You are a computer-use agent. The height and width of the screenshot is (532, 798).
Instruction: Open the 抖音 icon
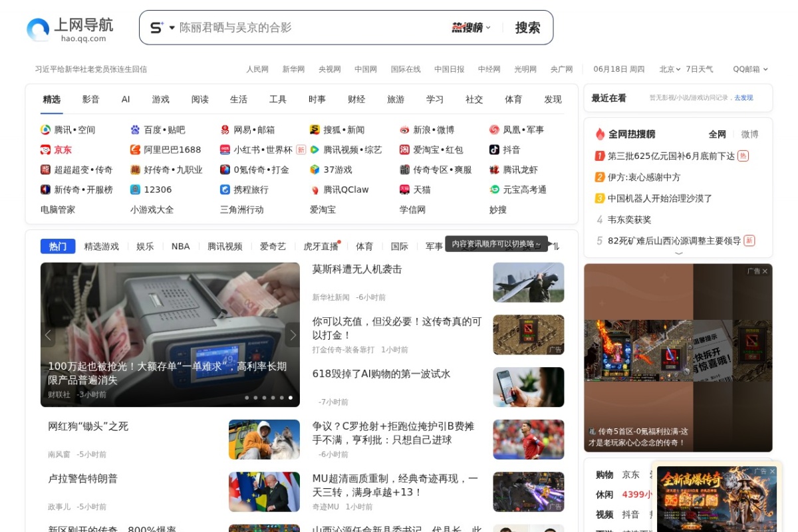point(494,150)
